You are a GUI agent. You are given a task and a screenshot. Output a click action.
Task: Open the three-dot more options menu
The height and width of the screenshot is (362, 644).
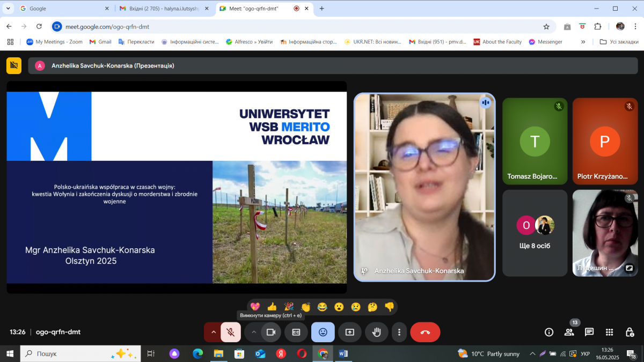(x=399, y=333)
